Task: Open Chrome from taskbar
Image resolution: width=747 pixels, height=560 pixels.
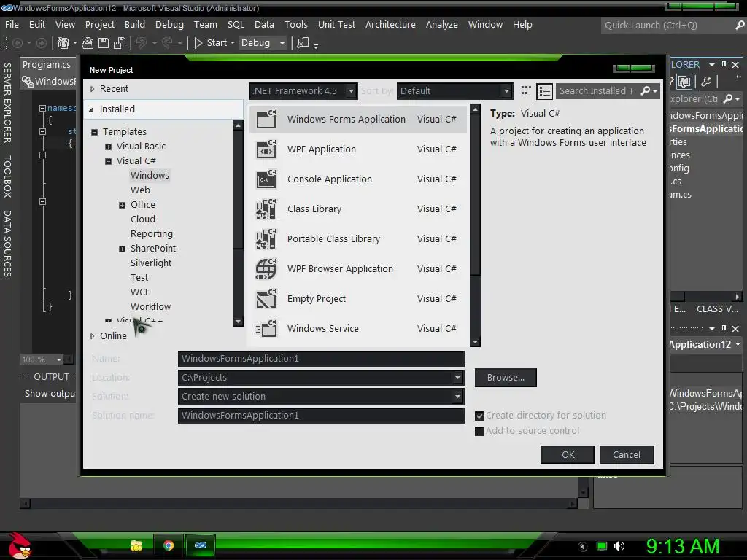Action: coord(169,545)
